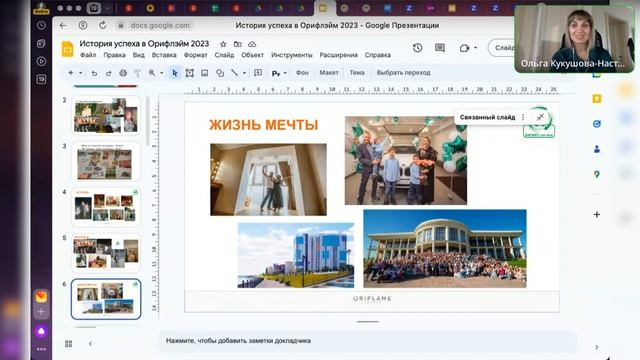Open Google Tasks in the side panel
This screenshot has width=640, height=360.
click(x=597, y=124)
